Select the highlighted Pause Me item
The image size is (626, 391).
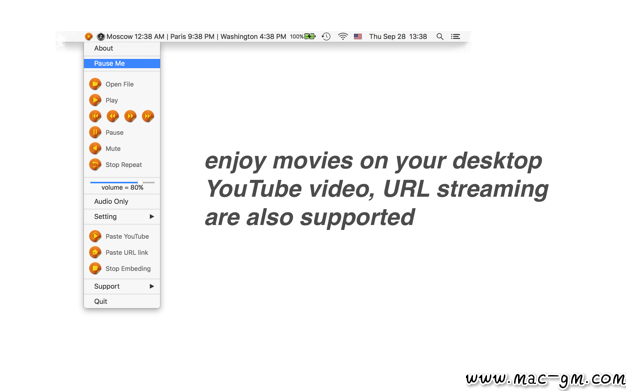(122, 63)
